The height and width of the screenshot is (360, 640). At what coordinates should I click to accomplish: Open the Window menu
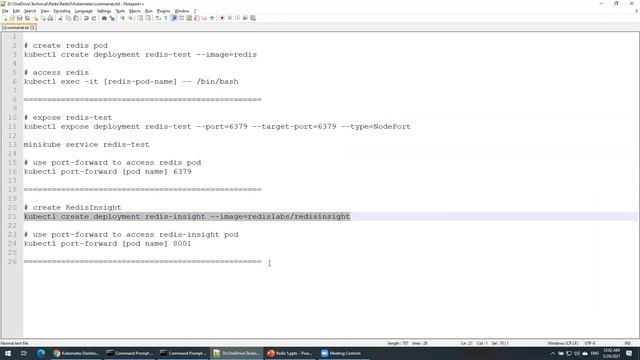click(x=182, y=11)
